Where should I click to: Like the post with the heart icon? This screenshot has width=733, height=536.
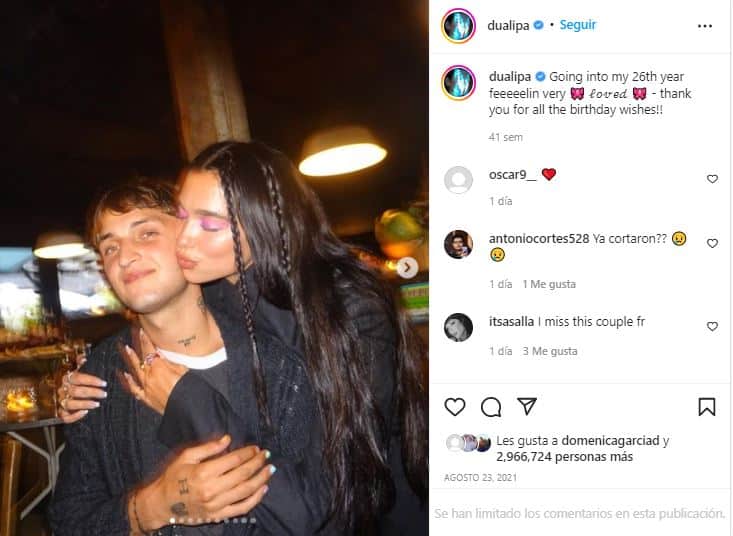click(454, 407)
